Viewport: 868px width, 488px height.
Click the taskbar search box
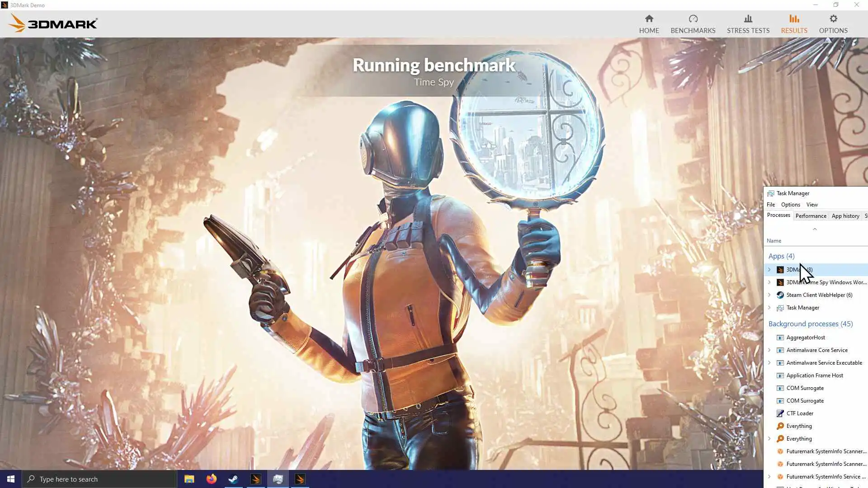pos(99,479)
